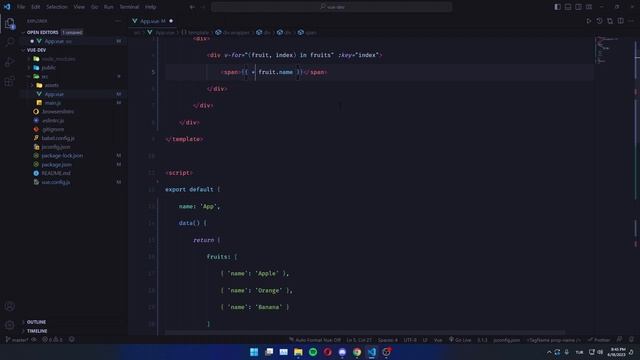640x360 pixels.
Task: Open the Selection menu
Action: [x=57, y=7]
